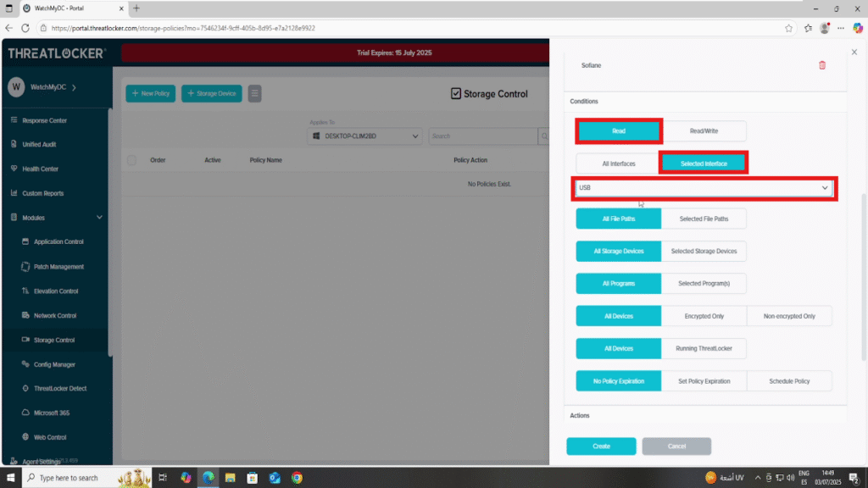Open Network Control module

pyautogui.click(x=55, y=315)
